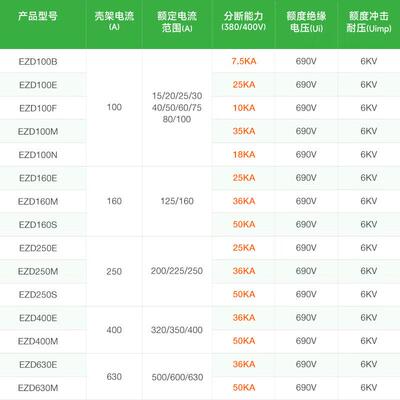This screenshot has width=400, height=400.
Task: Click the 额度绝缘电压(Ui) header
Action: [306, 22]
